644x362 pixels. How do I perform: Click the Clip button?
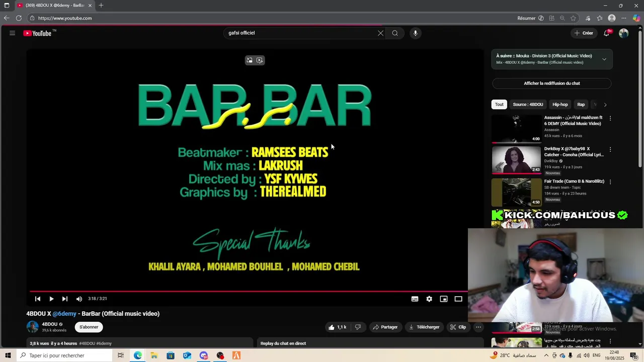458,327
